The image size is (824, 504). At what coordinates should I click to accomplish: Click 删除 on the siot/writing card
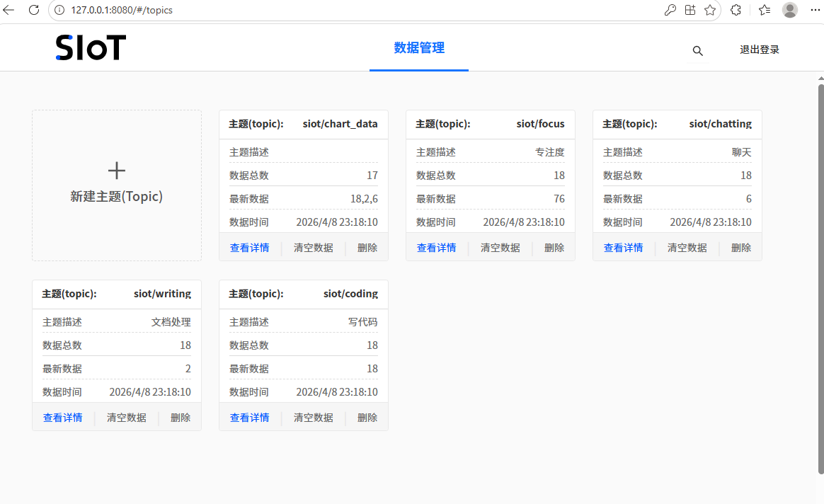[180, 417]
